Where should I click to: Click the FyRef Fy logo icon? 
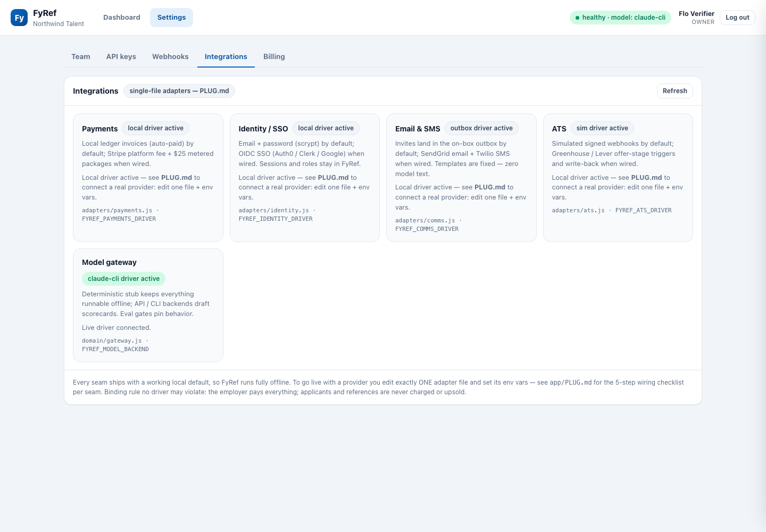pyautogui.click(x=19, y=18)
